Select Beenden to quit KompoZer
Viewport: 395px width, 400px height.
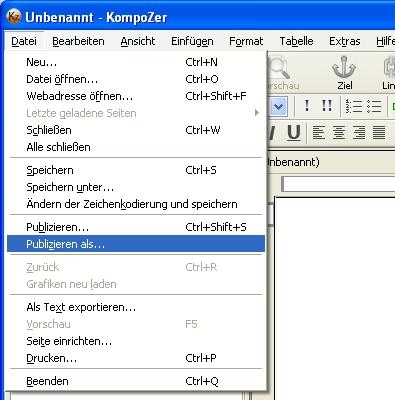pos(136,381)
